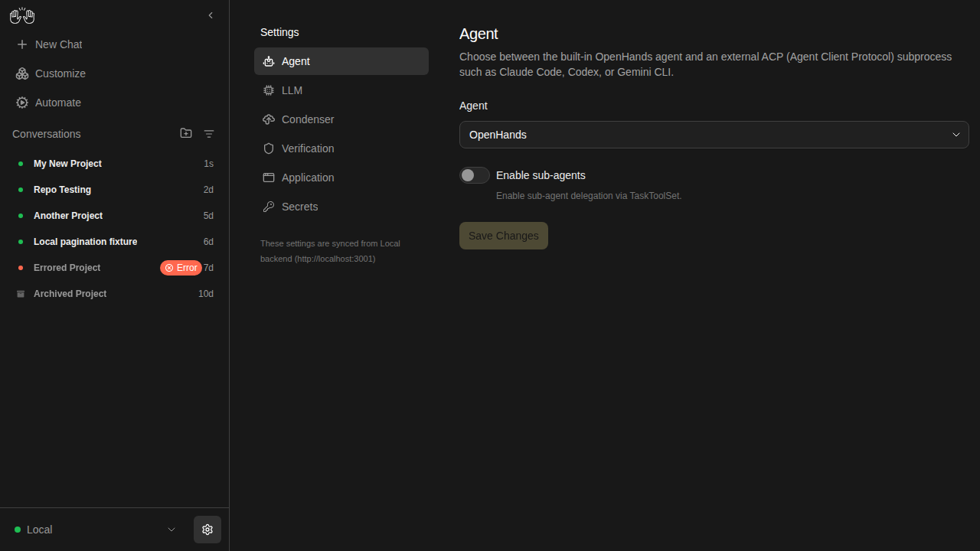Open the Archived Project conversation

[114, 294]
